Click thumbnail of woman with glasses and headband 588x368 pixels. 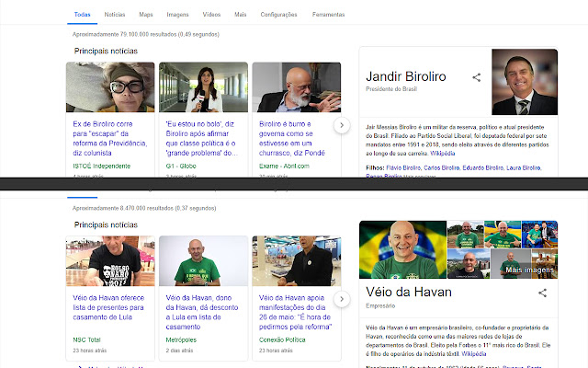[x=110, y=87]
